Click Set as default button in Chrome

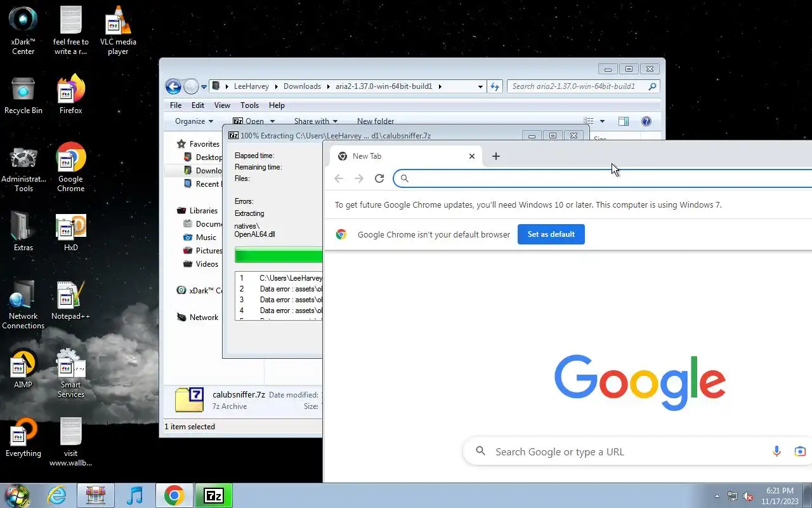(x=551, y=234)
